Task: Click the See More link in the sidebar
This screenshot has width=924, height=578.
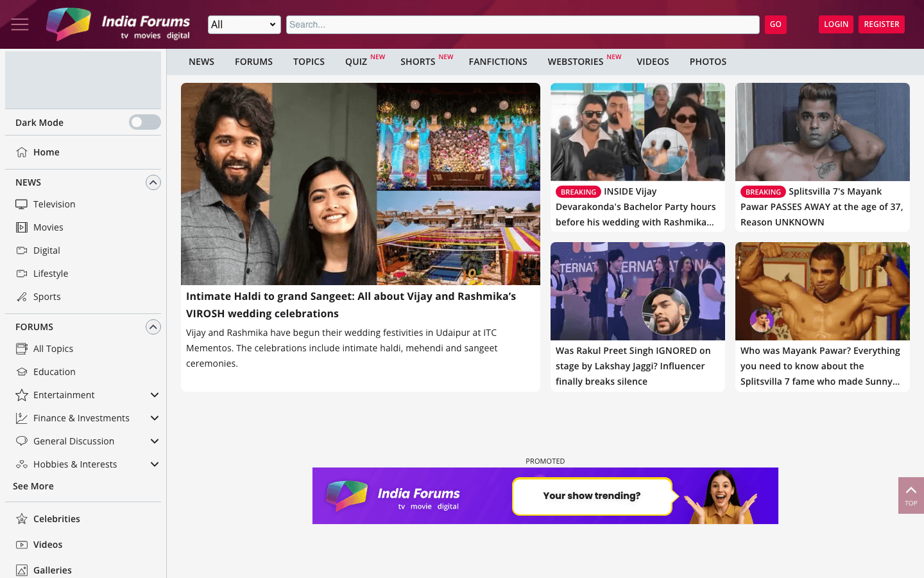Action: [x=33, y=486]
